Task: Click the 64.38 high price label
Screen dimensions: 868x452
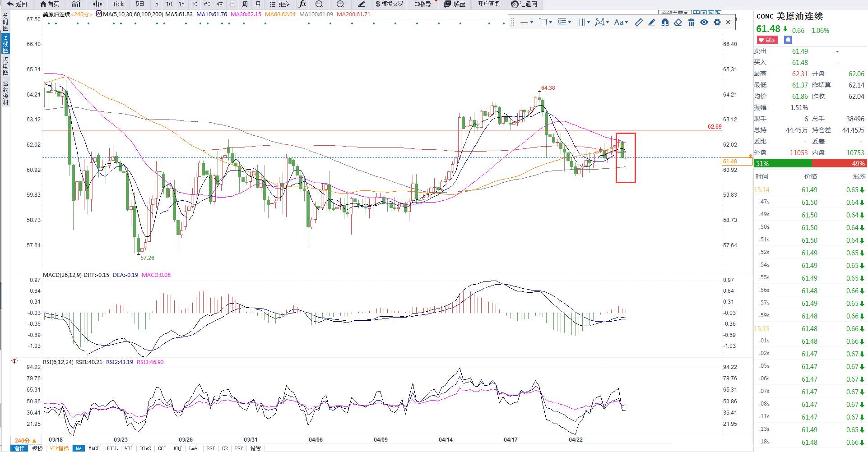Action: coord(548,88)
